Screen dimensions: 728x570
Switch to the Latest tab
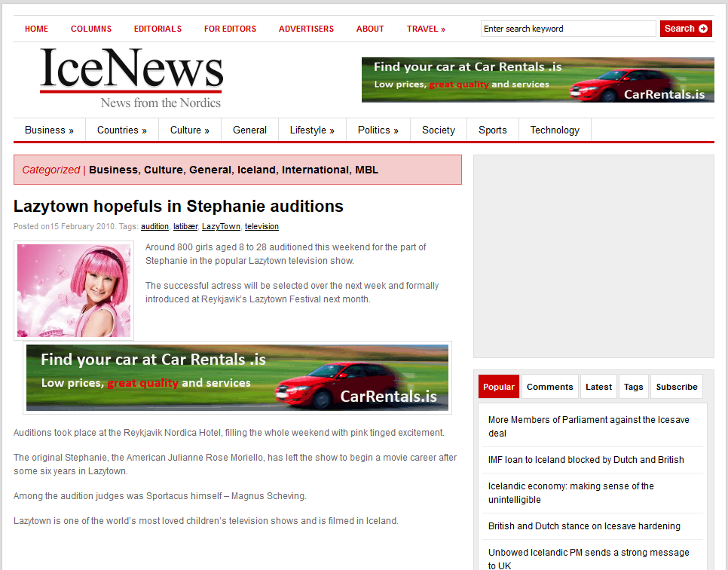[598, 387]
